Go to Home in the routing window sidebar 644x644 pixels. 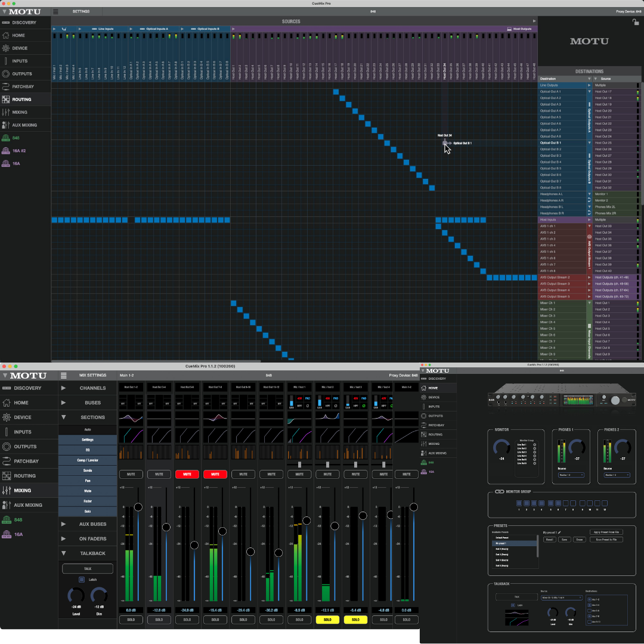coord(26,35)
